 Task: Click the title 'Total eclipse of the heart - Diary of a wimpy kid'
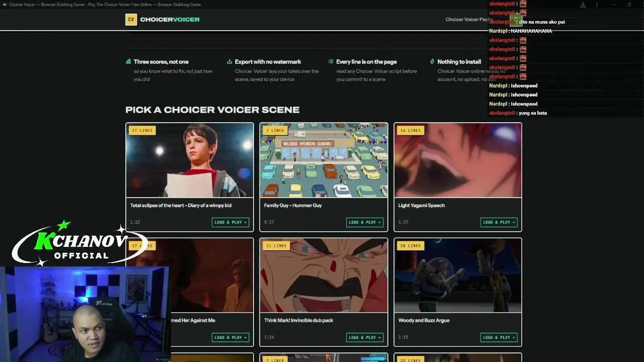pyautogui.click(x=181, y=205)
